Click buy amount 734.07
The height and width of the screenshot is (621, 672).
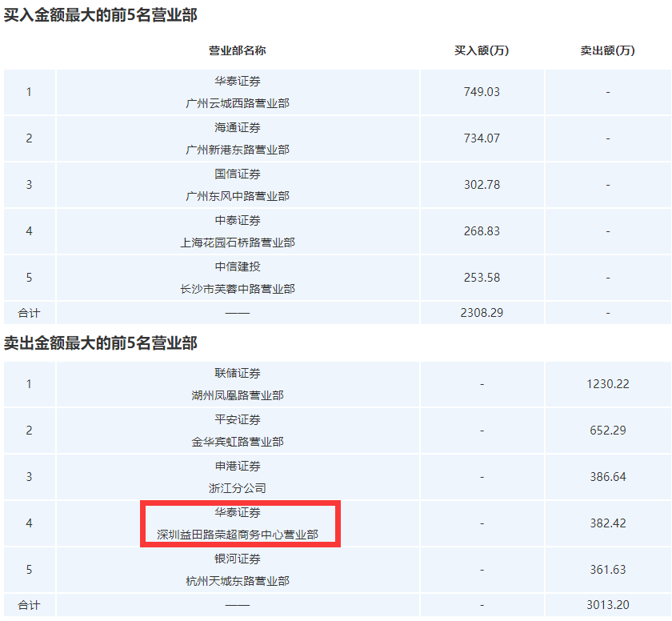pos(482,138)
